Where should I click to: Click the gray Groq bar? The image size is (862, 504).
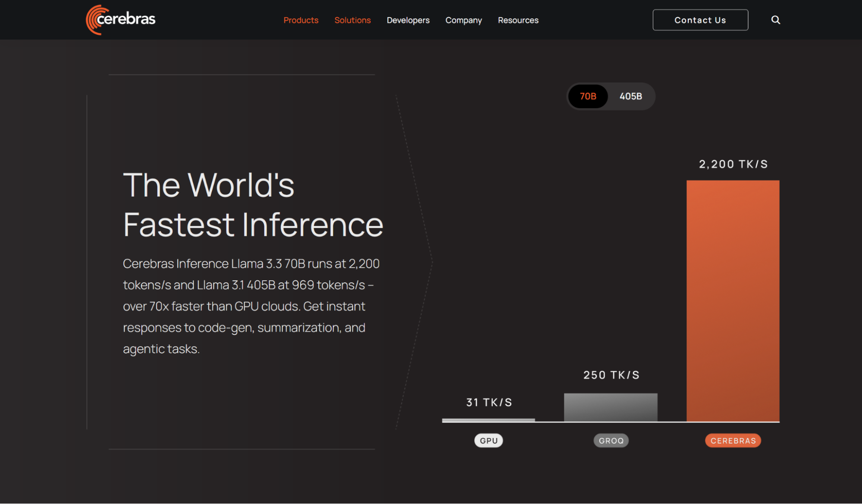coord(611,407)
